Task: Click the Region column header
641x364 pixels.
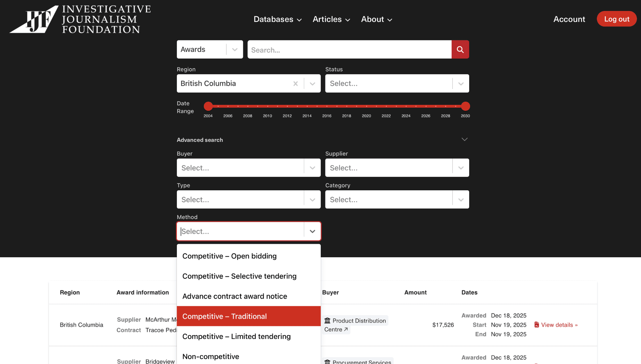Action: [x=70, y=292]
